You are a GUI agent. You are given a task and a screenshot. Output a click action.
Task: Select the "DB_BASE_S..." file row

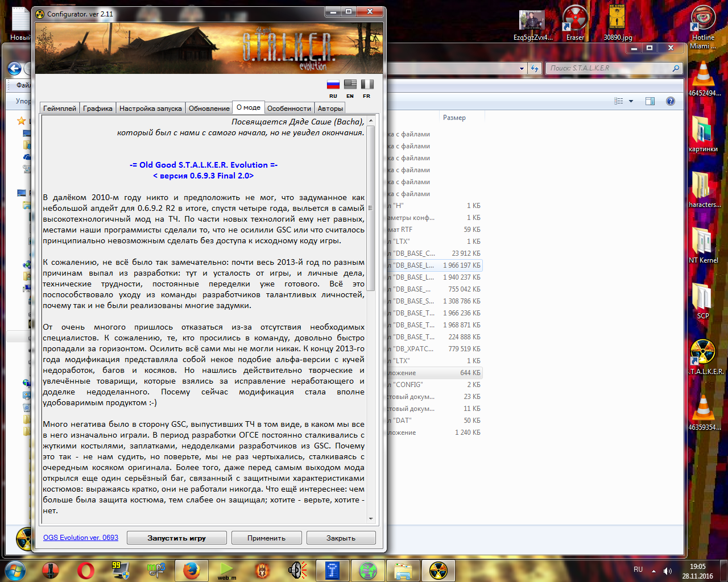click(434, 301)
